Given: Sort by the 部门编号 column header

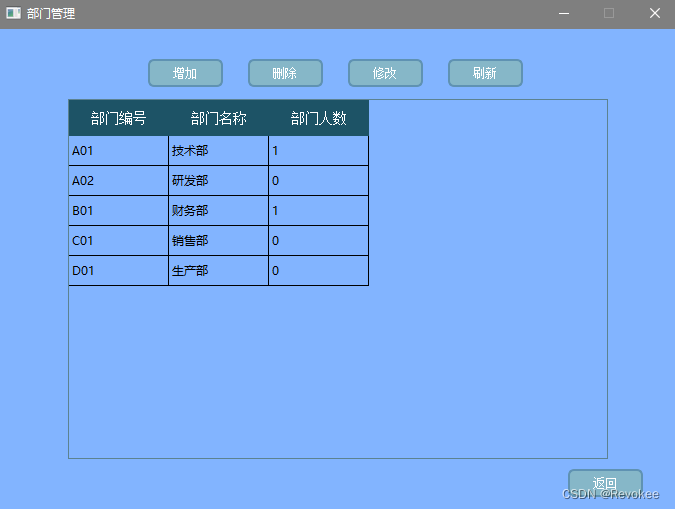Looking at the screenshot, I should coord(118,118).
